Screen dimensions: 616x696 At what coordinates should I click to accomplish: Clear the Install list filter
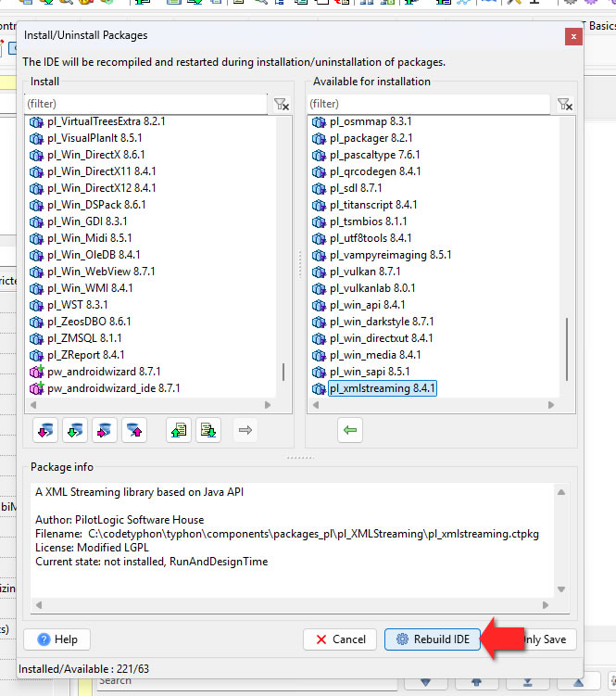282,105
